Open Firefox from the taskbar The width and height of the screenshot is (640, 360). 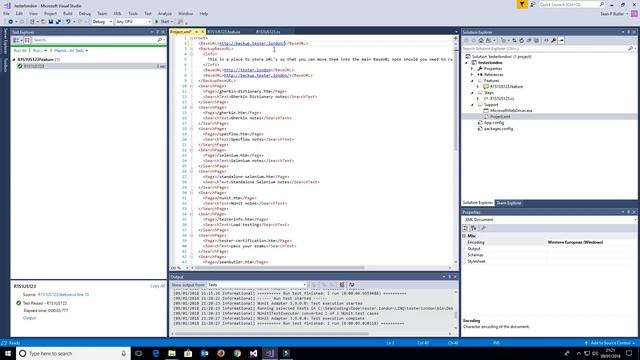(x=221, y=353)
